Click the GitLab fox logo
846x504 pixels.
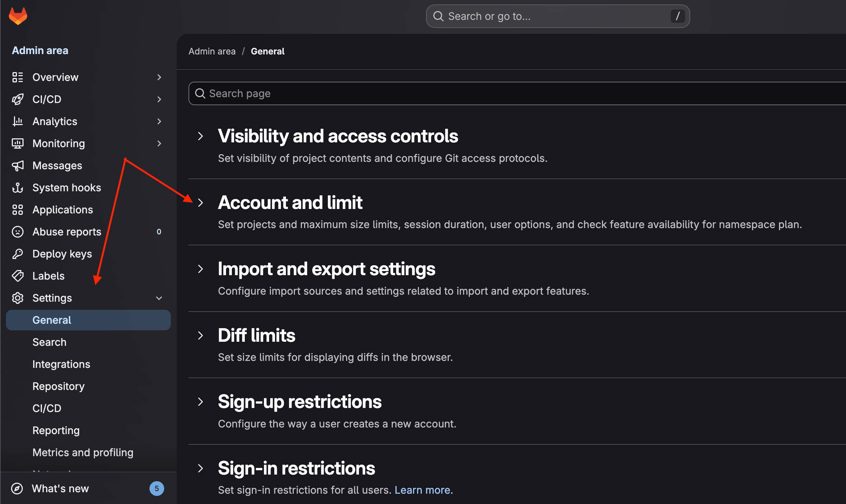click(x=18, y=16)
